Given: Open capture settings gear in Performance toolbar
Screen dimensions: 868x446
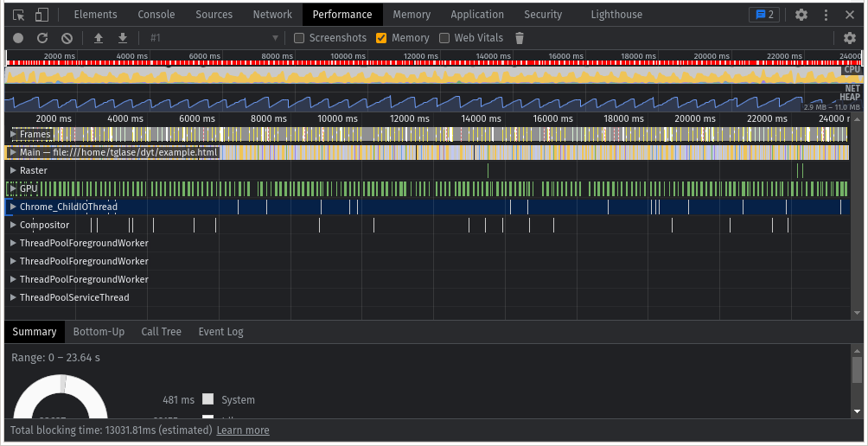Looking at the screenshot, I should 850,38.
